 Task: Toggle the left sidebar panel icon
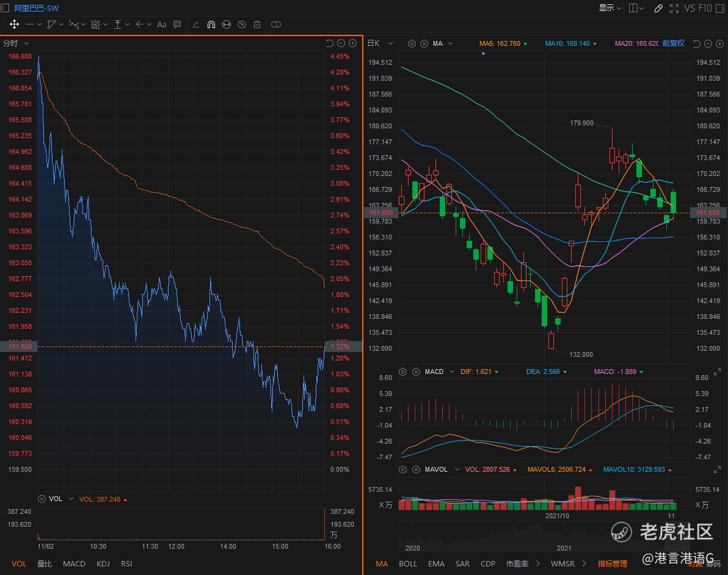coord(5,8)
